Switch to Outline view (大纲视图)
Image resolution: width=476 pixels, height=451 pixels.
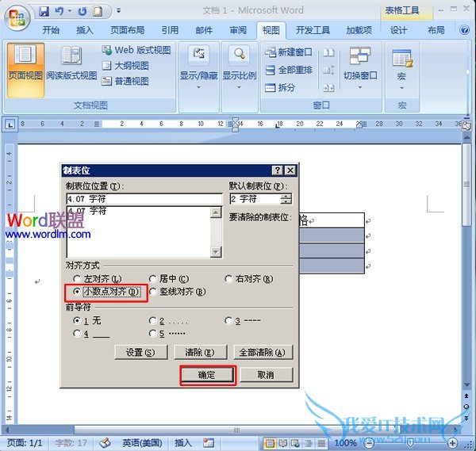pyautogui.click(x=125, y=66)
